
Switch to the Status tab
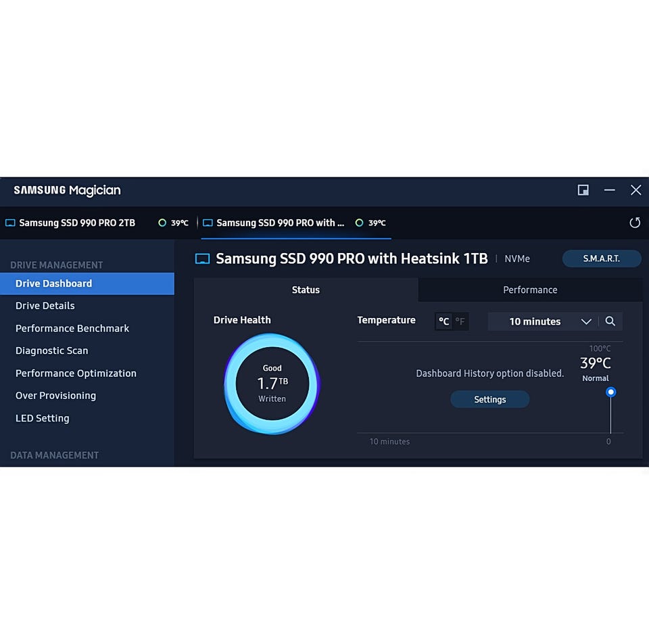[306, 290]
